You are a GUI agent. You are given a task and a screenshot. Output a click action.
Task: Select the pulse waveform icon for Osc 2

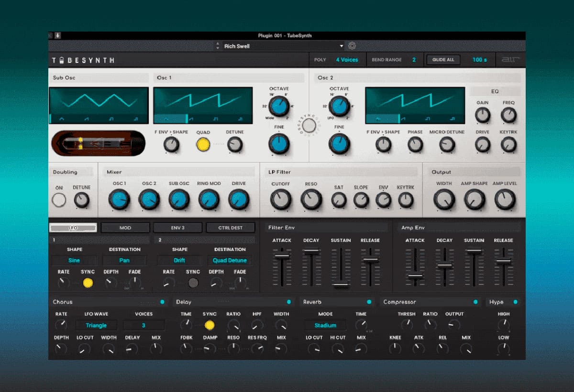coord(453,119)
